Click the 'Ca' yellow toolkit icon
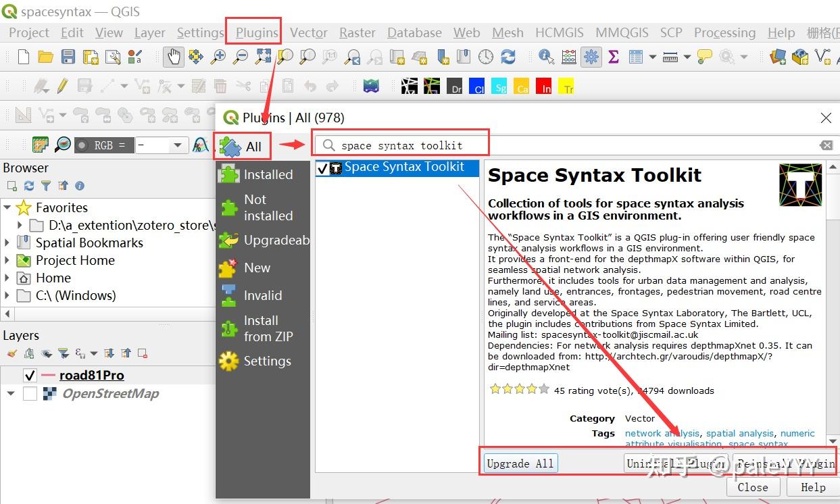The height and width of the screenshot is (504, 840). pyautogui.click(x=520, y=86)
